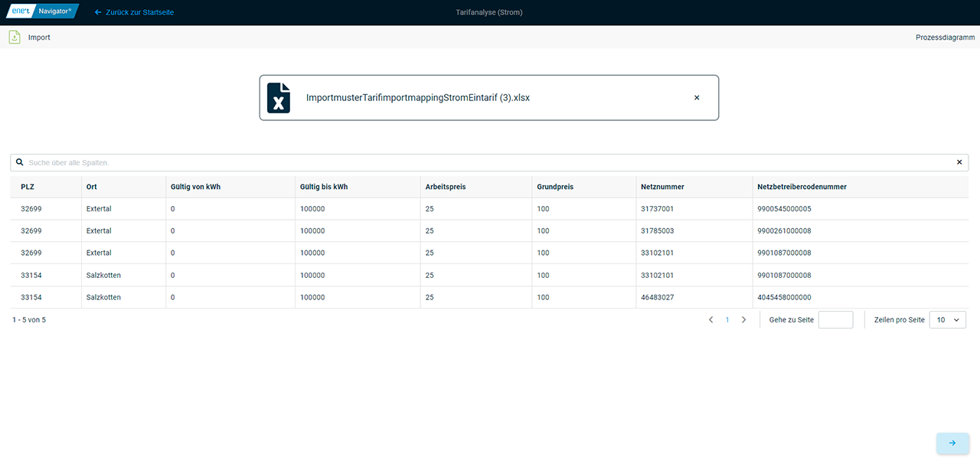Click the Excel file icon
The image size is (980, 464).
point(279,98)
